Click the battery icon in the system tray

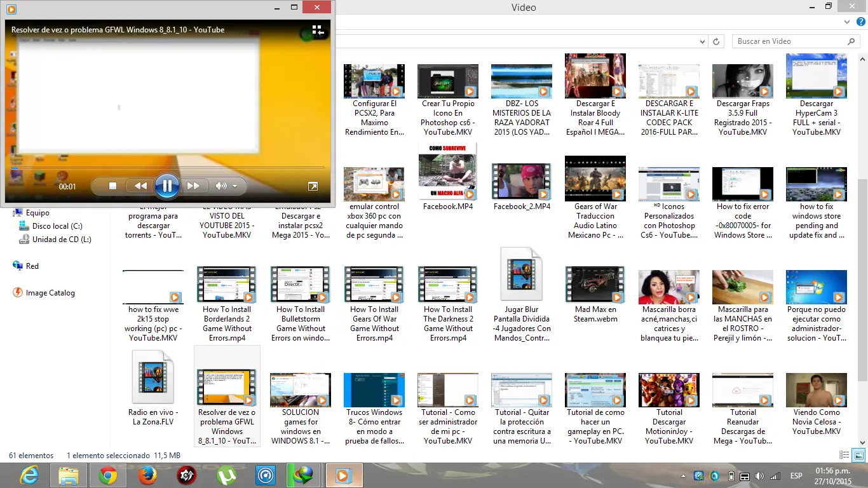[x=731, y=475]
